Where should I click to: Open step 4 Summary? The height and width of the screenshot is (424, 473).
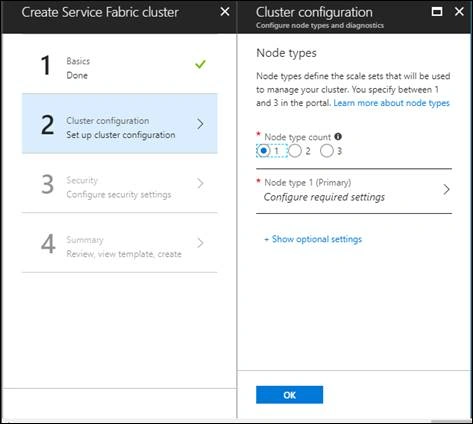[x=120, y=243]
